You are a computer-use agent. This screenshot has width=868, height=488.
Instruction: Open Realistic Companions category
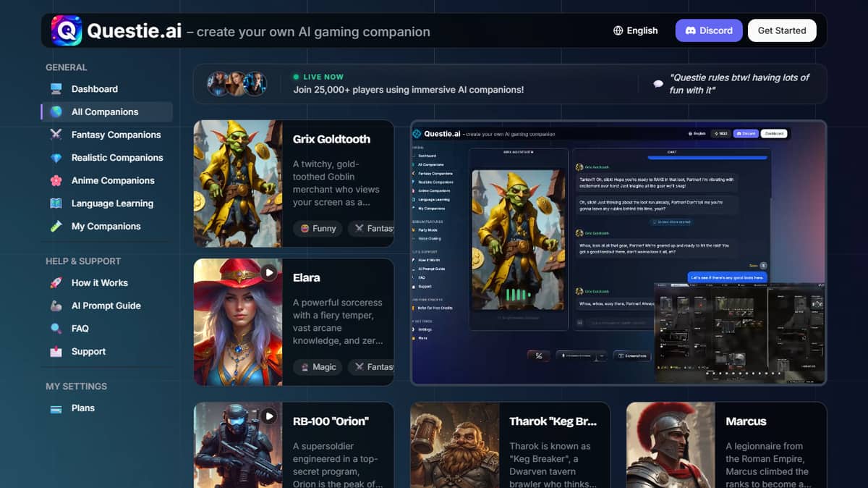(107, 158)
